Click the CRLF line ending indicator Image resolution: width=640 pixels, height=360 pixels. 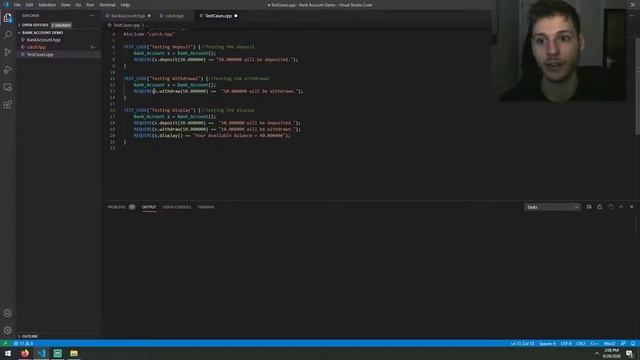[581, 344]
